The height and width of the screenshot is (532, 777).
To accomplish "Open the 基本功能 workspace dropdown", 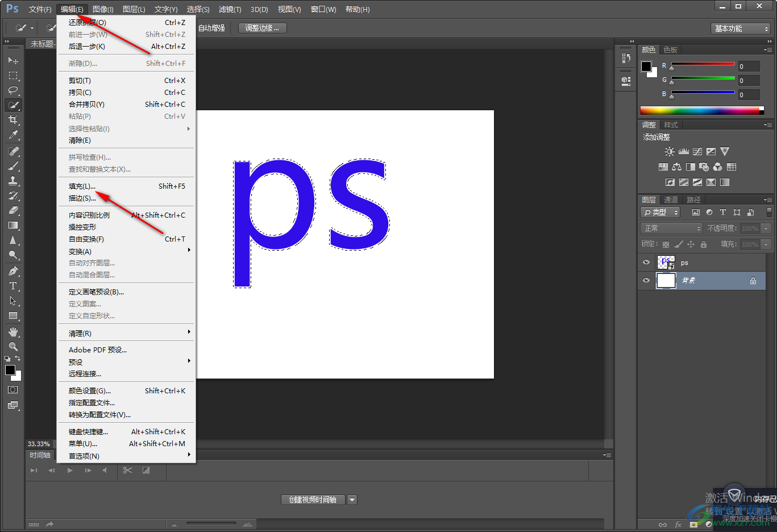I will click(x=741, y=28).
